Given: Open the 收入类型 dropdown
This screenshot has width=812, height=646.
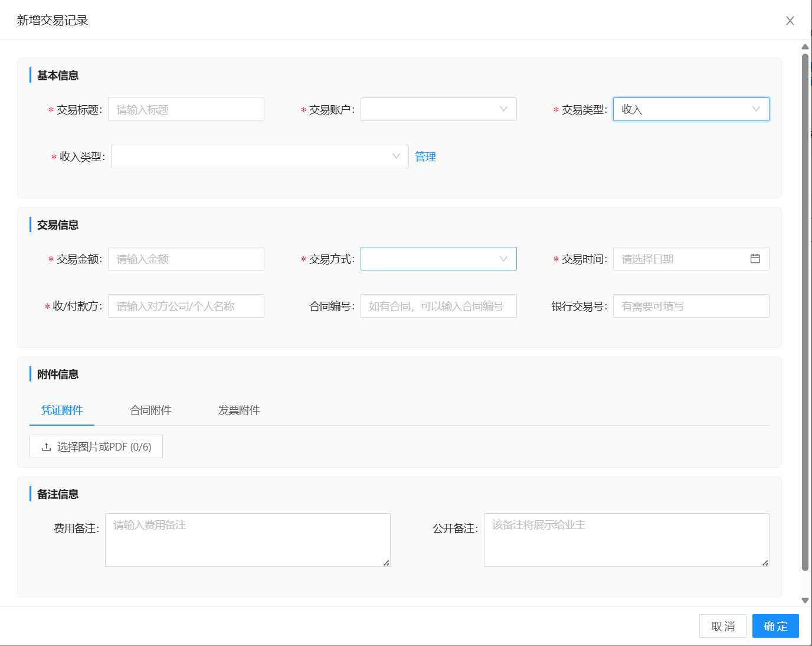Looking at the screenshot, I should point(259,156).
